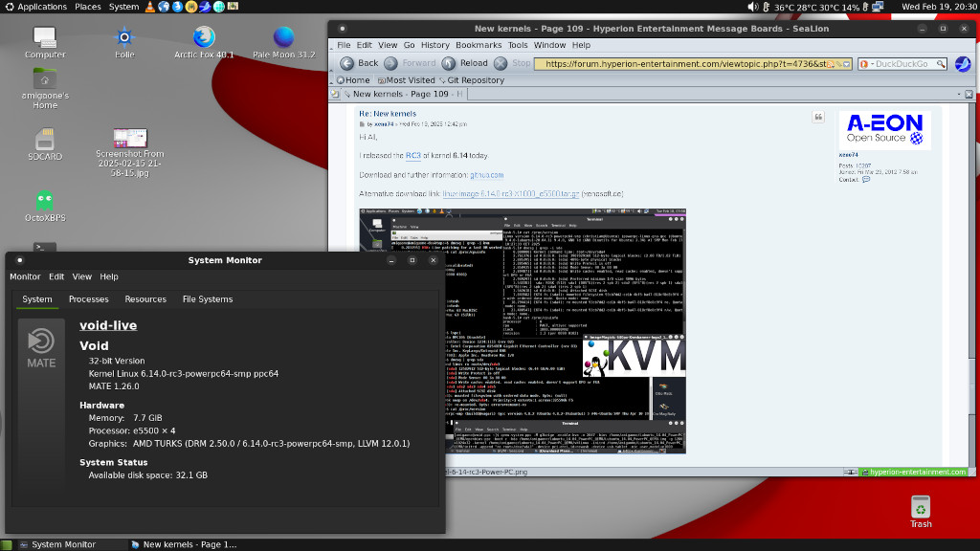Open the kernel screenshot image in the post
The width and height of the screenshot is (980, 551).
tap(523, 331)
